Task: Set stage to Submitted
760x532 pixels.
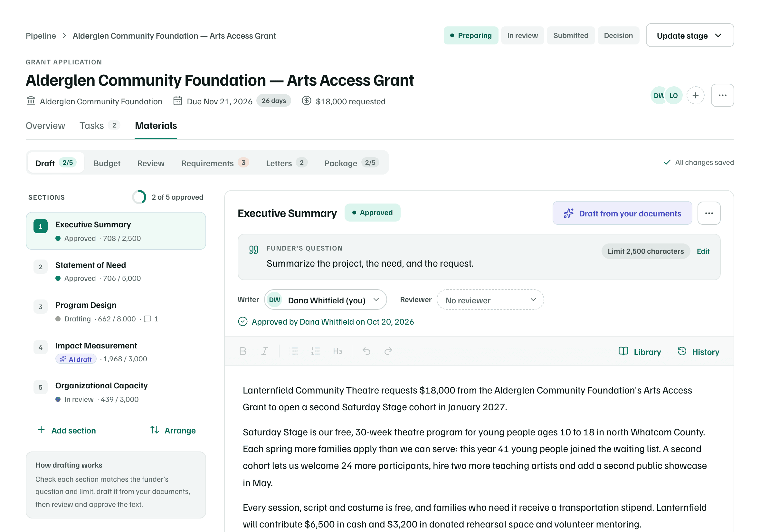Action: 571,35
